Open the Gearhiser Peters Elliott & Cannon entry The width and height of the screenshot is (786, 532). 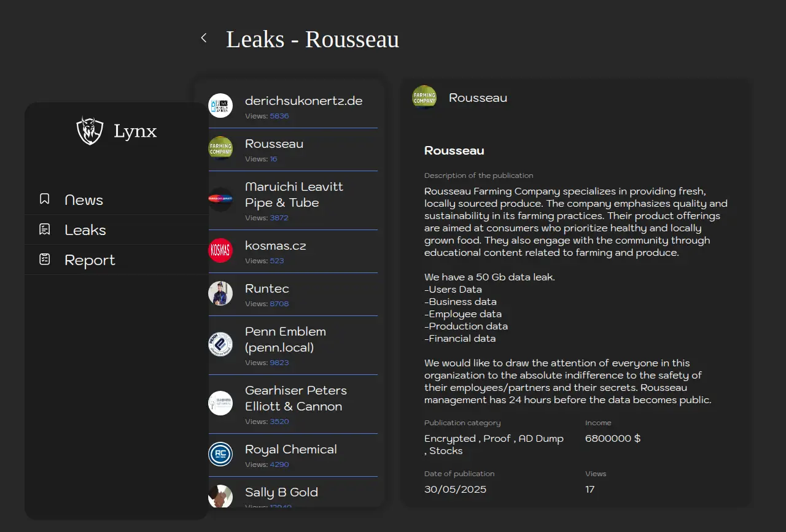295,398
